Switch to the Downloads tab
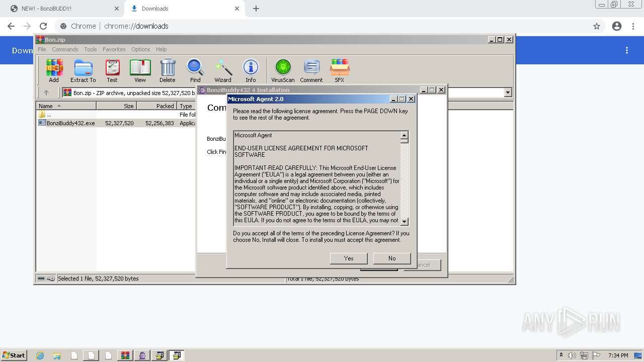Screen dimensions: 644x362 (x=185, y=9)
